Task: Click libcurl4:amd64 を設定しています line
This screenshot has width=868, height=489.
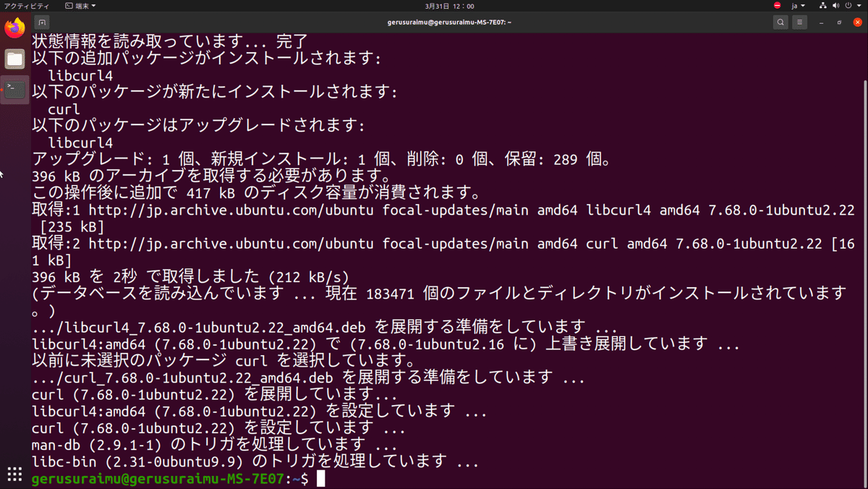Action: [260, 412]
